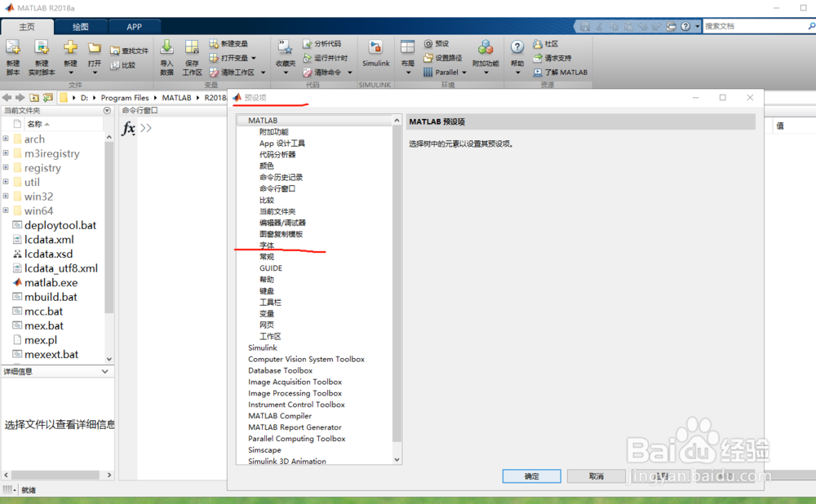Select Workspace (工作区) preference
The height and width of the screenshot is (504, 816).
click(270, 337)
